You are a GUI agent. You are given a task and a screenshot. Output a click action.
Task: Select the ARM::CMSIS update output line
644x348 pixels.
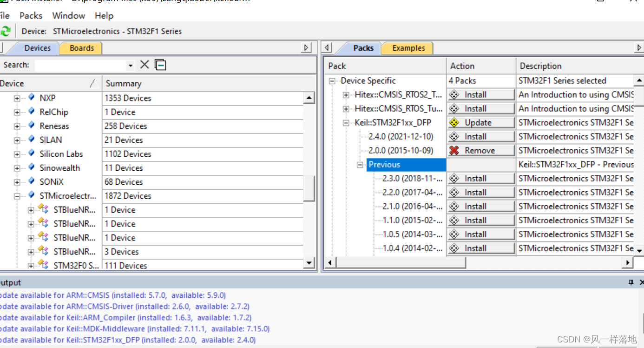point(113,295)
